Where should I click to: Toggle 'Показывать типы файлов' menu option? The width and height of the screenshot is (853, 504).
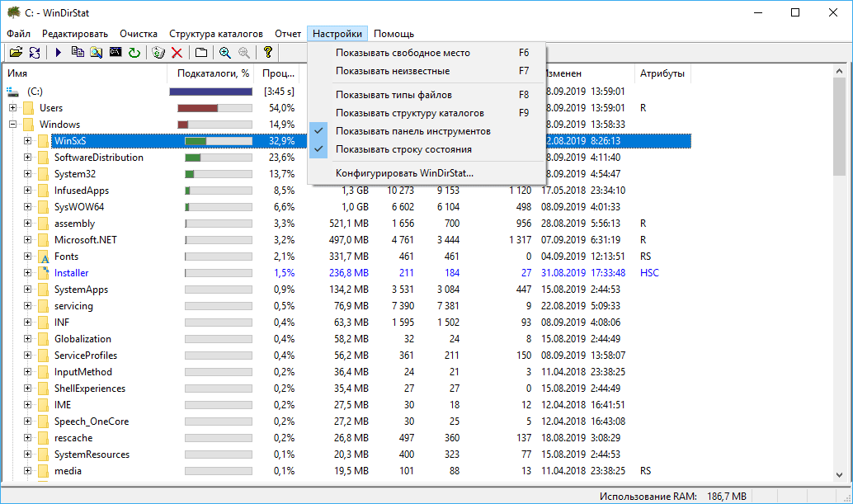pyautogui.click(x=426, y=95)
